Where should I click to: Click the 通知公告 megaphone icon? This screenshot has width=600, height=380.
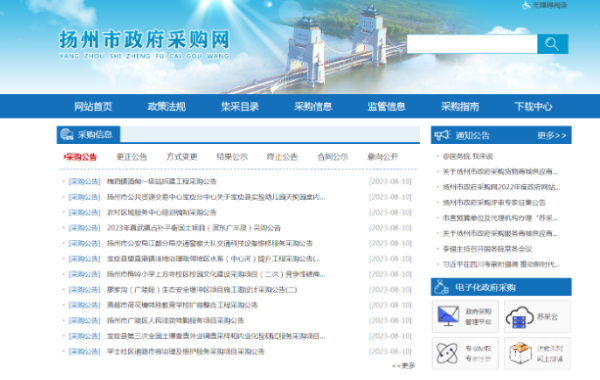click(x=442, y=135)
